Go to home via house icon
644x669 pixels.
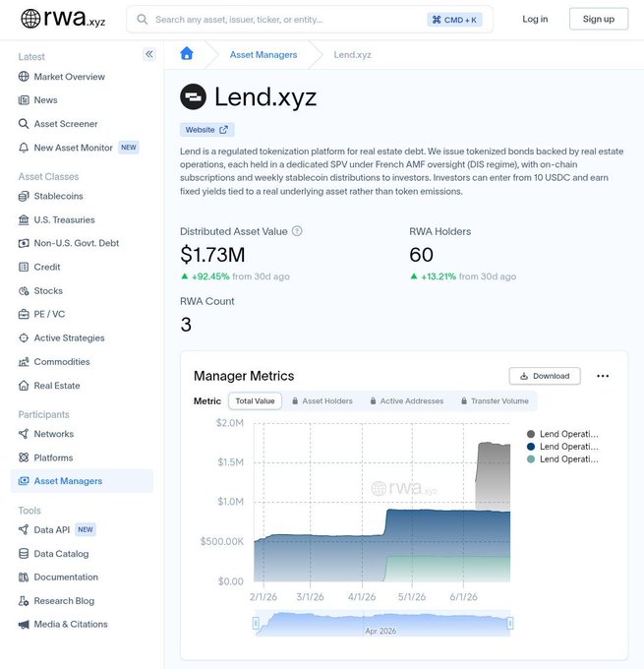click(187, 54)
